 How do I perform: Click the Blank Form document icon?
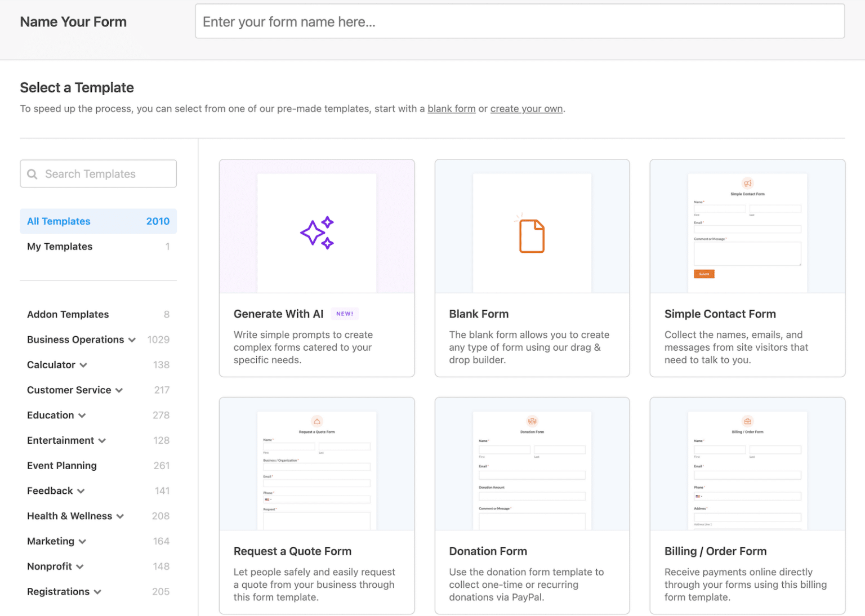tap(532, 235)
